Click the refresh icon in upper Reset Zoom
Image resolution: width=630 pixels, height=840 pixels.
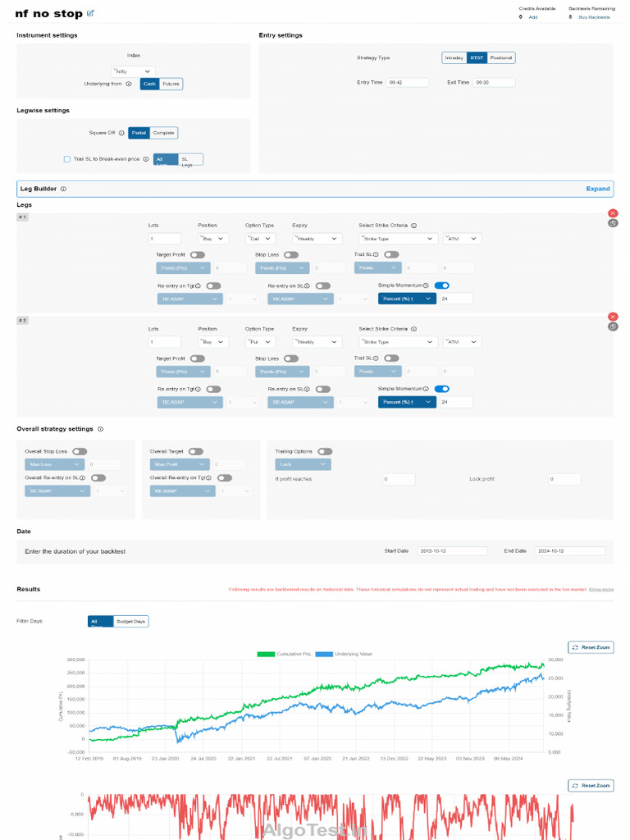click(575, 648)
